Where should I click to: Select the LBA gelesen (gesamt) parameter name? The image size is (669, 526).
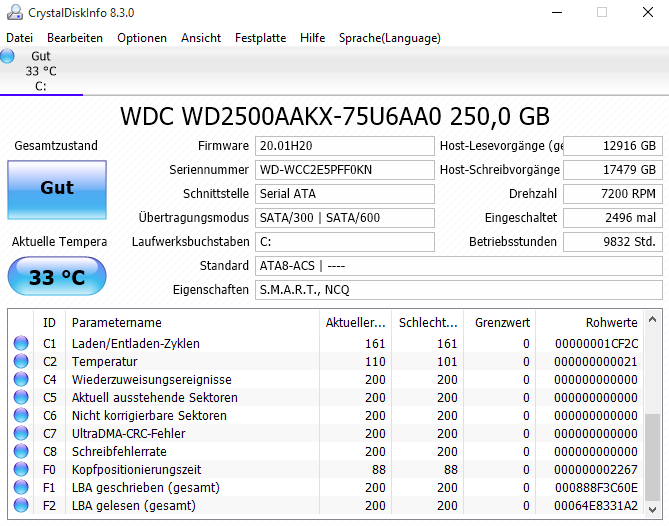[x=134, y=506]
